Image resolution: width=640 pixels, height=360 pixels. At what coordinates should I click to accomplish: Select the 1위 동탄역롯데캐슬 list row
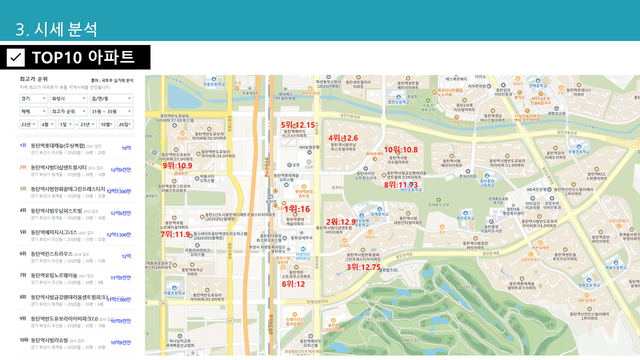[76, 149]
